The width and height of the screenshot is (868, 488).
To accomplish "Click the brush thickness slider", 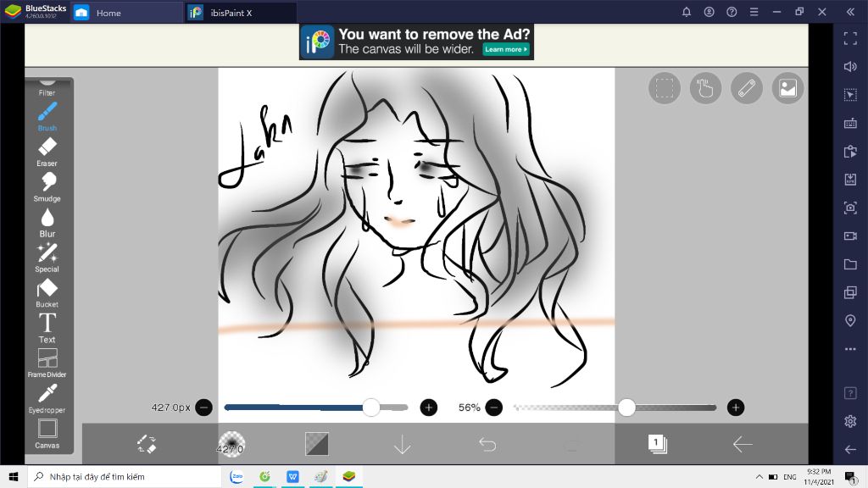I will tap(316, 408).
